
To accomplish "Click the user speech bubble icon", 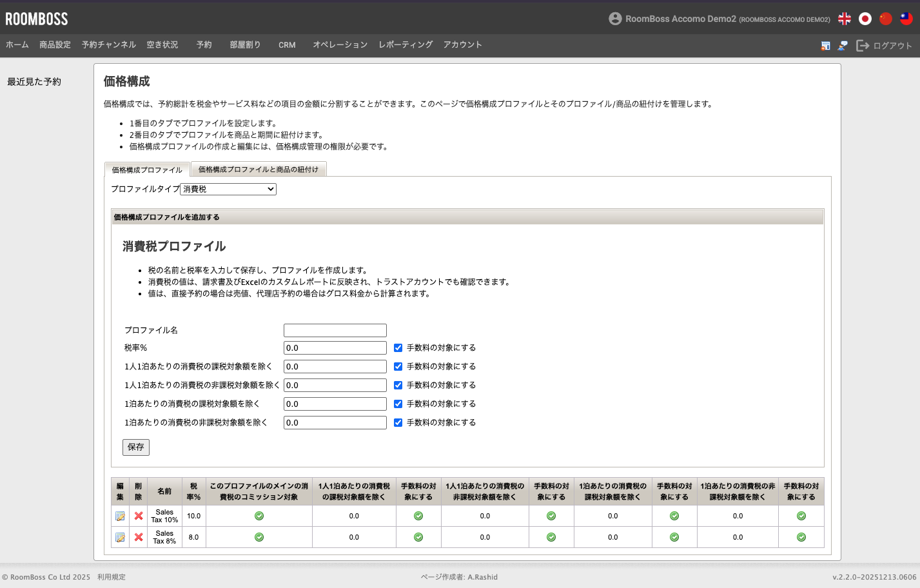I will pyautogui.click(x=843, y=46).
